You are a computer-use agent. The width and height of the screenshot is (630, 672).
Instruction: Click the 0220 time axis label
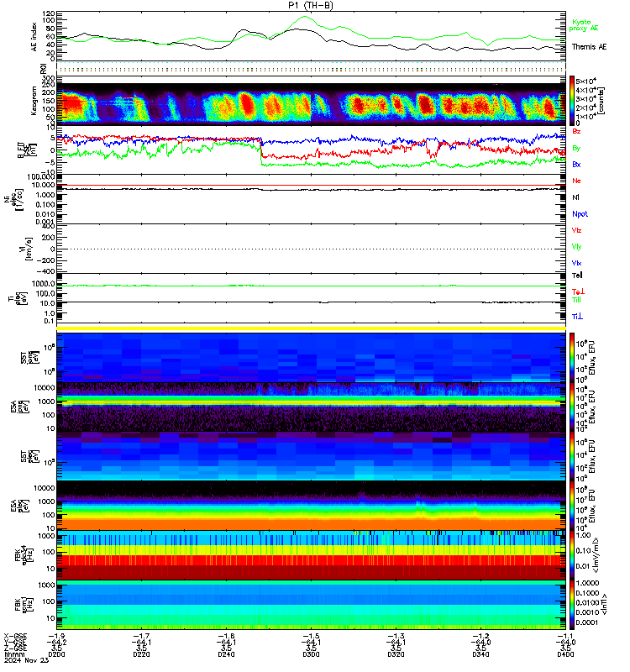(x=141, y=654)
